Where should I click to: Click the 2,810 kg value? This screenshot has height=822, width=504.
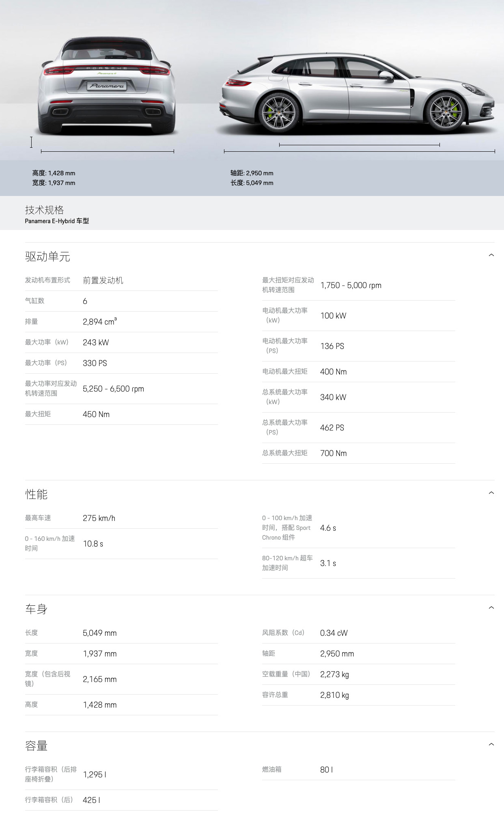[334, 695]
